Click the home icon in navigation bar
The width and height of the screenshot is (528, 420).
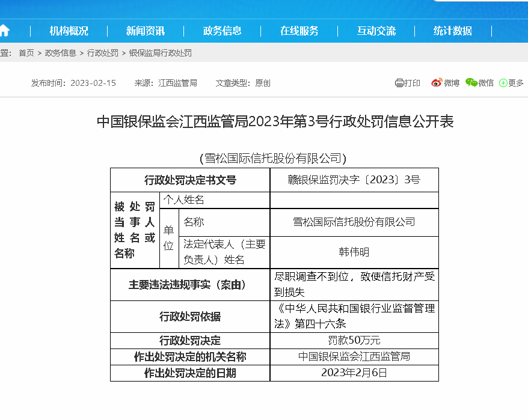click(4, 31)
